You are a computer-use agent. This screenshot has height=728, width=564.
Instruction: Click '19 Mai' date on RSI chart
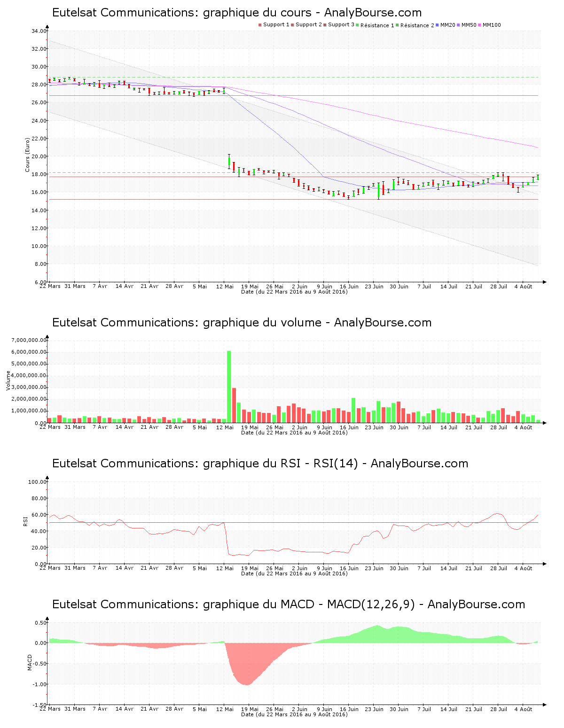pos(250,568)
